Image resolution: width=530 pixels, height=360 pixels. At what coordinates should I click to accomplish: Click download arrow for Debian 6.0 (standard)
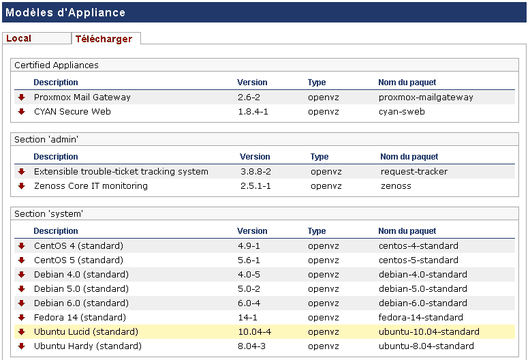(21, 303)
